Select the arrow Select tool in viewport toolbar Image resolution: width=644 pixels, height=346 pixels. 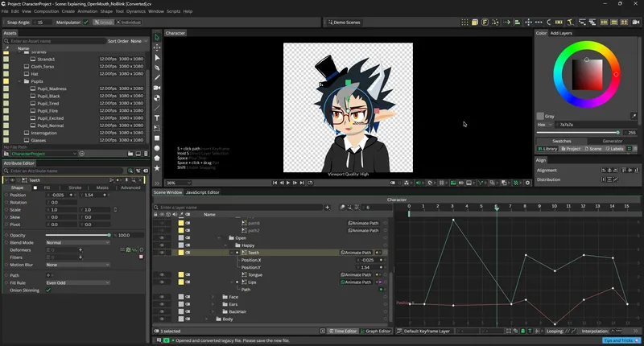click(x=157, y=37)
